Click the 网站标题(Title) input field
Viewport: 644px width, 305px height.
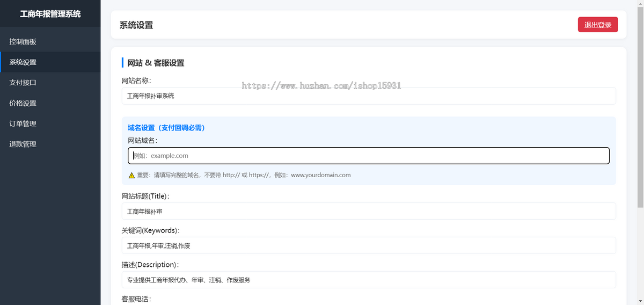[369, 211]
